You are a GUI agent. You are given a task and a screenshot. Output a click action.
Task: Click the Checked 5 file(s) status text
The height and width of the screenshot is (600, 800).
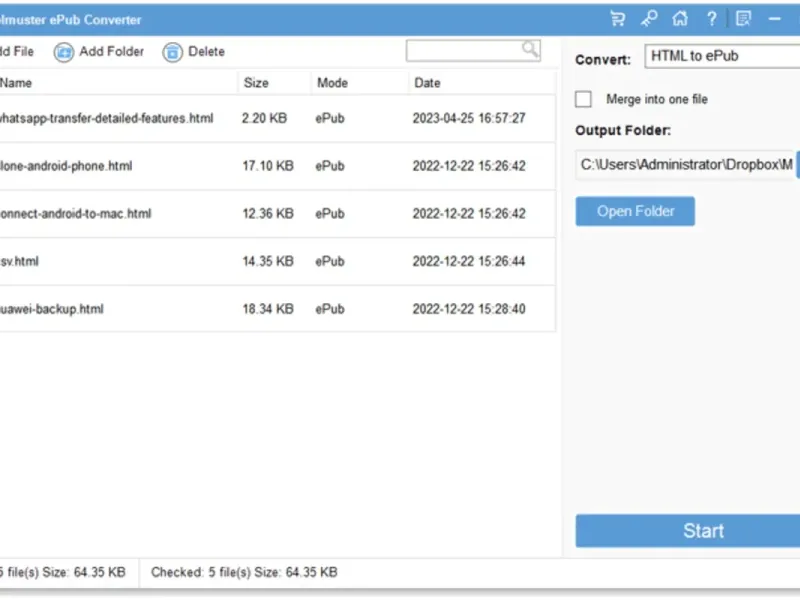(x=244, y=572)
